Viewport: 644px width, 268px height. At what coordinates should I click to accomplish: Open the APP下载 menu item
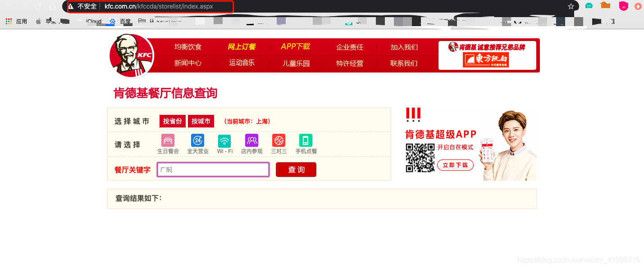click(x=296, y=47)
